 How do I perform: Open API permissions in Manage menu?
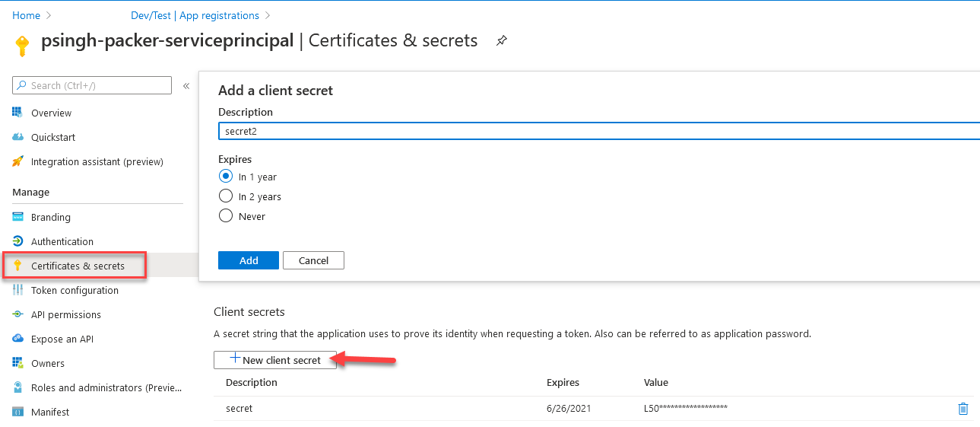click(x=65, y=314)
